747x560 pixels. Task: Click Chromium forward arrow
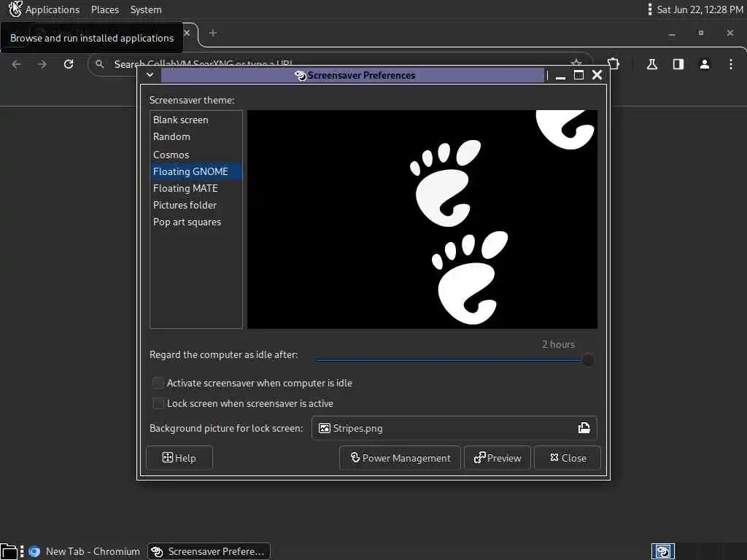[42, 64]
